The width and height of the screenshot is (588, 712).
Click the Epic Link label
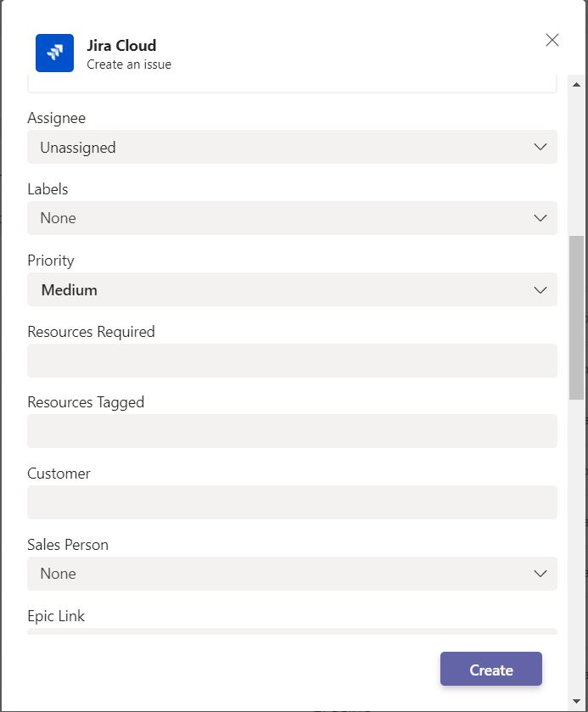pos(56,616)
